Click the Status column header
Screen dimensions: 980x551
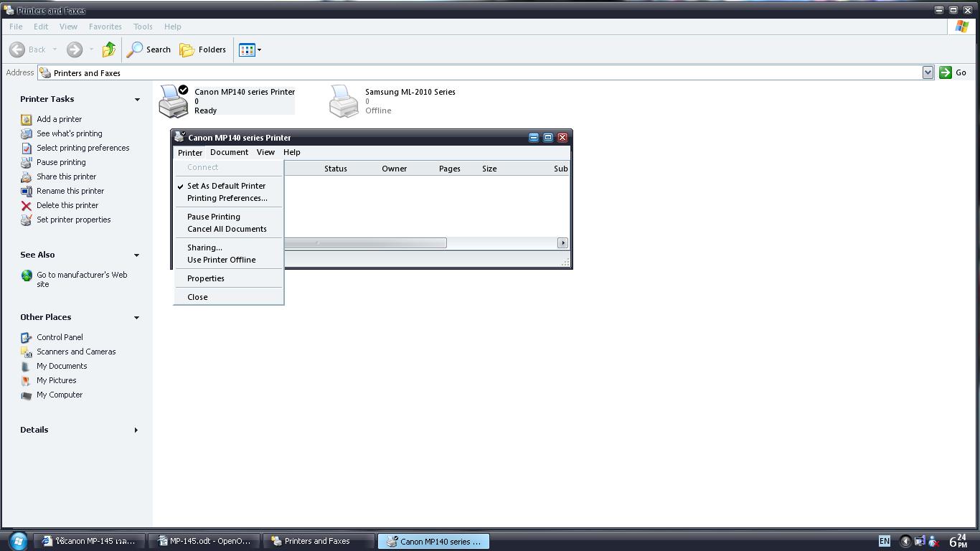click(x=336, y=169)
